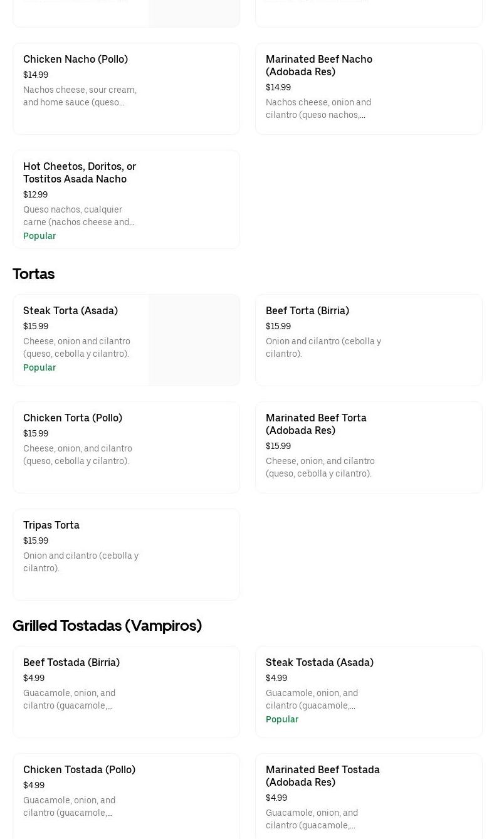Click the Tripas Torta description text
This screenshot has height=839, width=504.
(81, 562)
